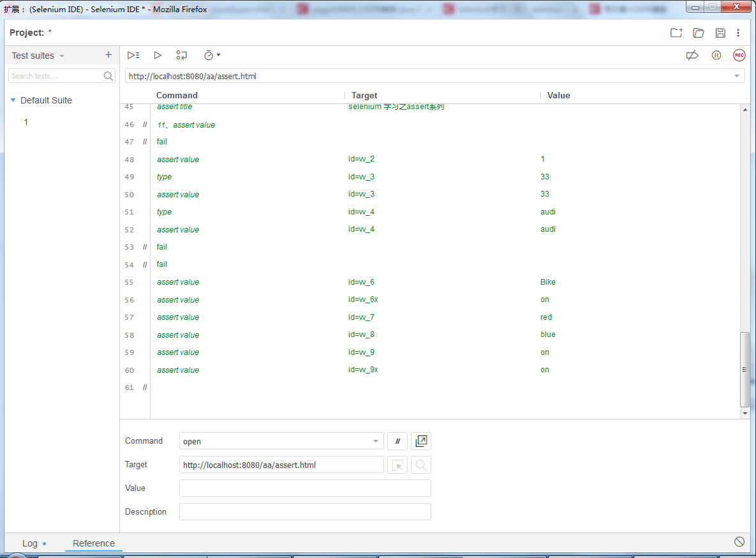756x558 pixels.
Task: Open the Command dropdown showing open
Action: [x=281, y=441]
